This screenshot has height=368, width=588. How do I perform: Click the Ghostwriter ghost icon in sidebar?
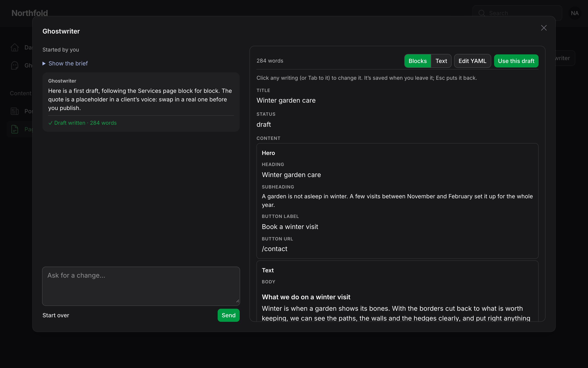pos(15,65)
